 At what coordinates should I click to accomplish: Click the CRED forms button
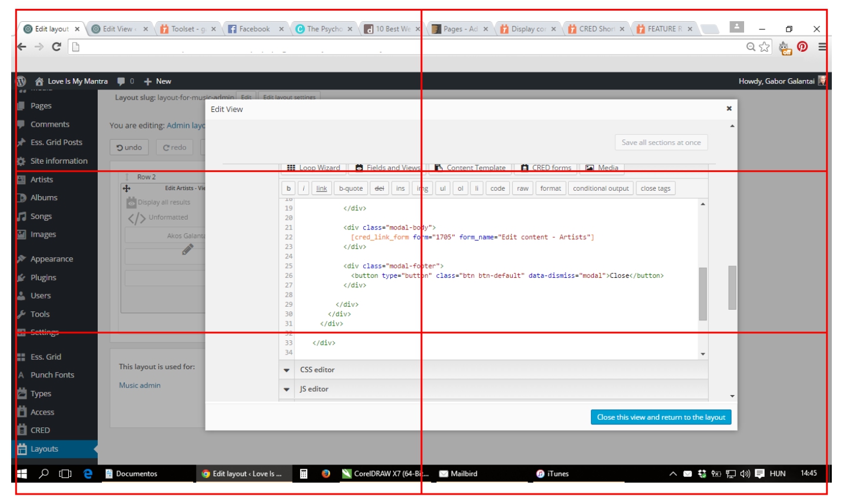coord(546,168)
